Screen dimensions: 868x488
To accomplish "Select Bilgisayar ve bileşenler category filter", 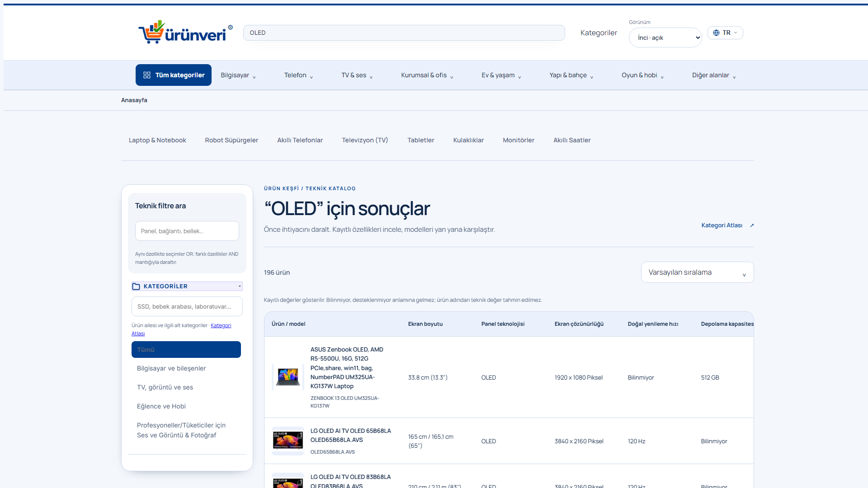I will [186, 368].
